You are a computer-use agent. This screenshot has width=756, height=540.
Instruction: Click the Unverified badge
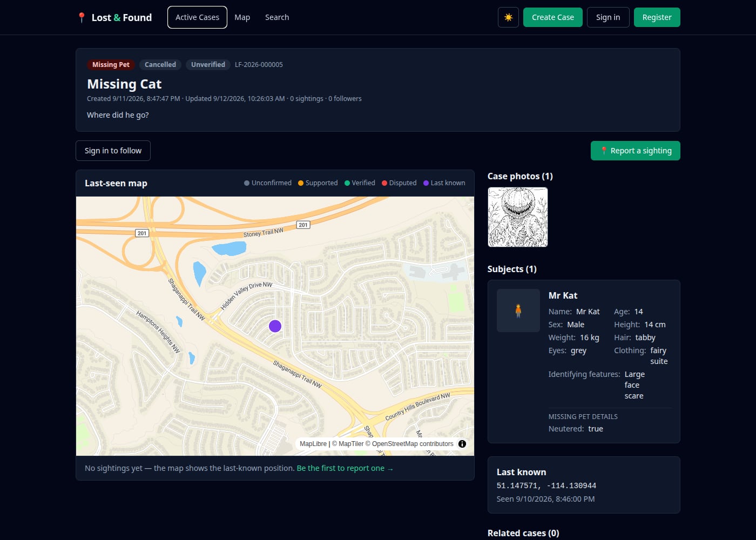tap(208, 65)
